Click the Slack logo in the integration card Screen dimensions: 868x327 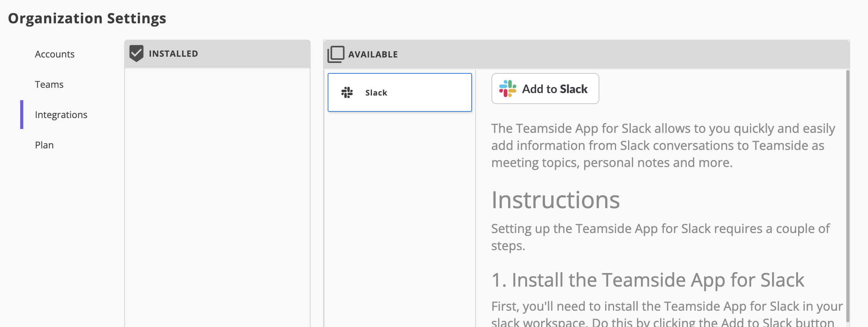[347, 92]
